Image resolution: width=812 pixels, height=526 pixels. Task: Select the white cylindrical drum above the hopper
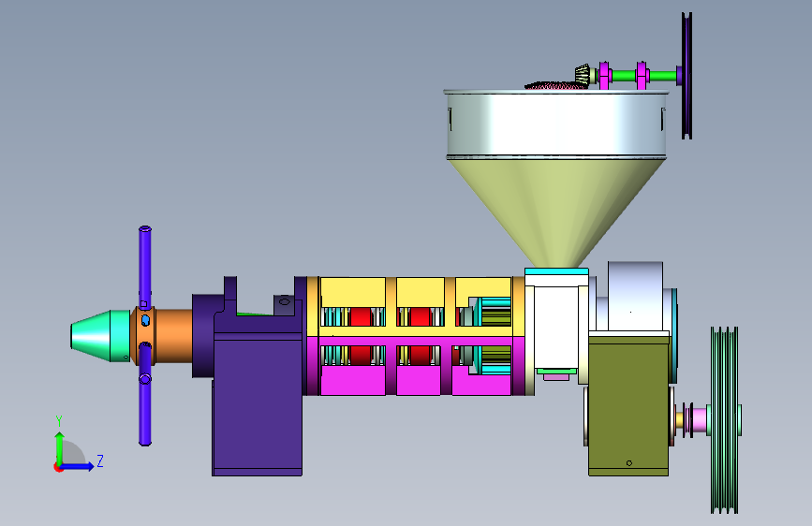pyautogui.click(x=556, y=124)
